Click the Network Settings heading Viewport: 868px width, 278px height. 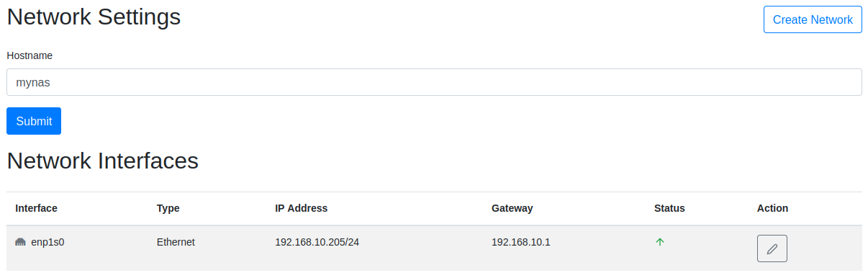(x=94, y=16)
